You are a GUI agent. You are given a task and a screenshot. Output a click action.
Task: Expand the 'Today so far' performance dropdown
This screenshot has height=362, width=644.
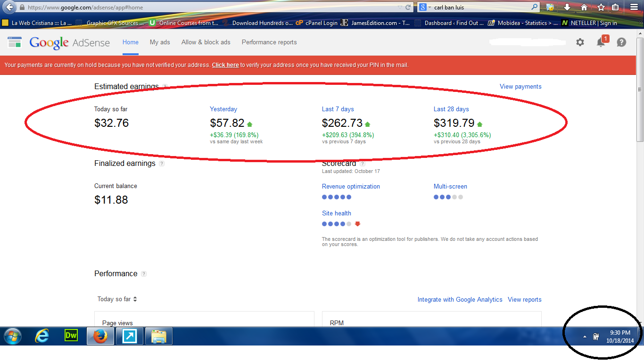click(x=117, y=299)
